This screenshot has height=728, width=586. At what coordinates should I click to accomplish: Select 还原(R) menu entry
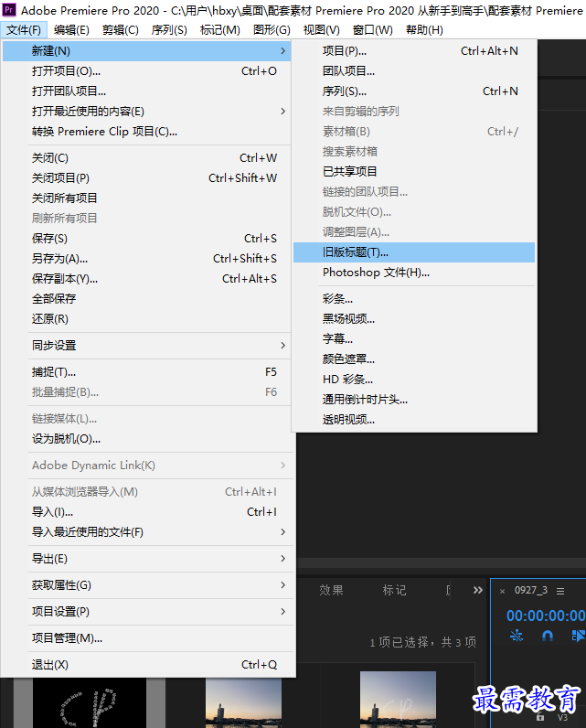click(146, 319)
